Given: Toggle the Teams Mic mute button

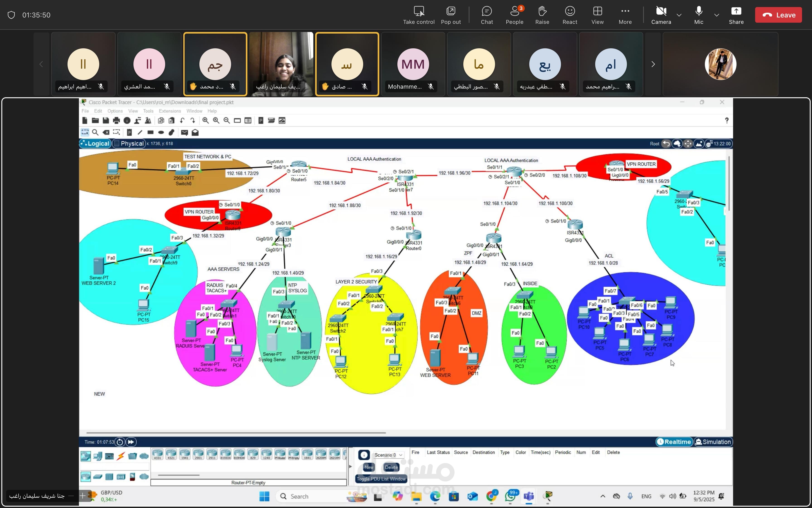Looking at the screenshot, I should click(x=698, y=15).
